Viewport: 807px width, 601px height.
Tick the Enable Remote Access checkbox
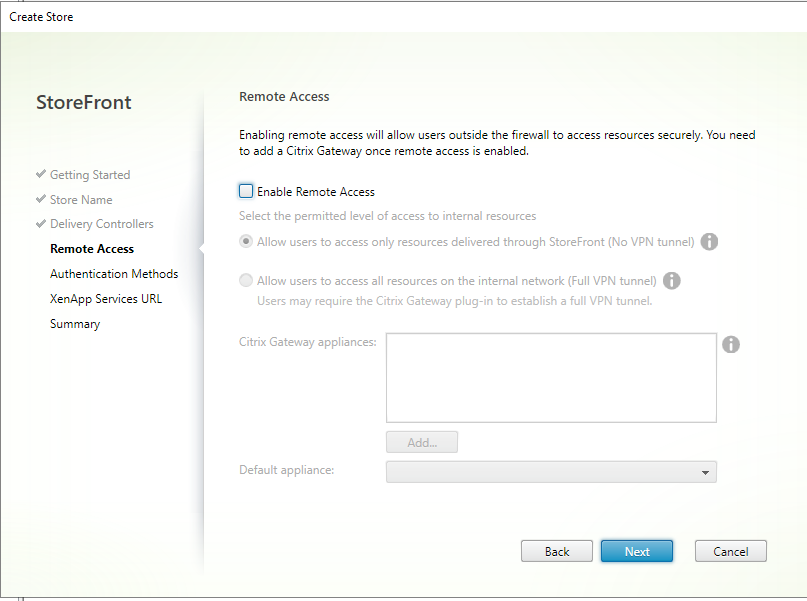pyautogui.click(x=246, y=191)
